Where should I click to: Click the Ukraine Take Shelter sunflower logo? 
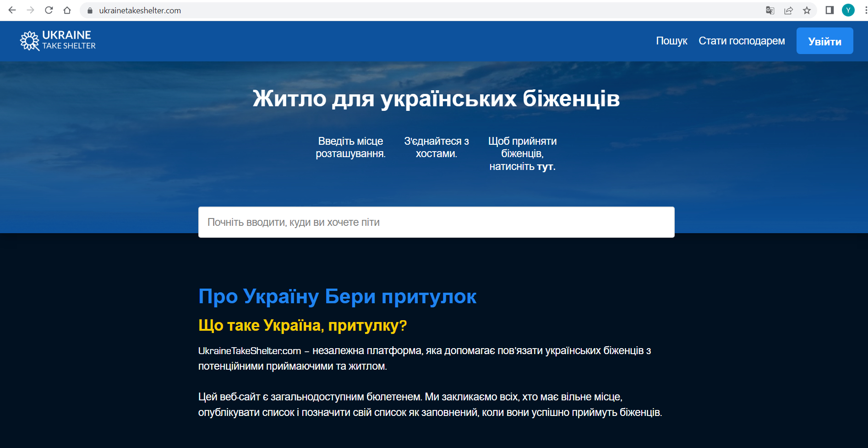tap(30, 41)
